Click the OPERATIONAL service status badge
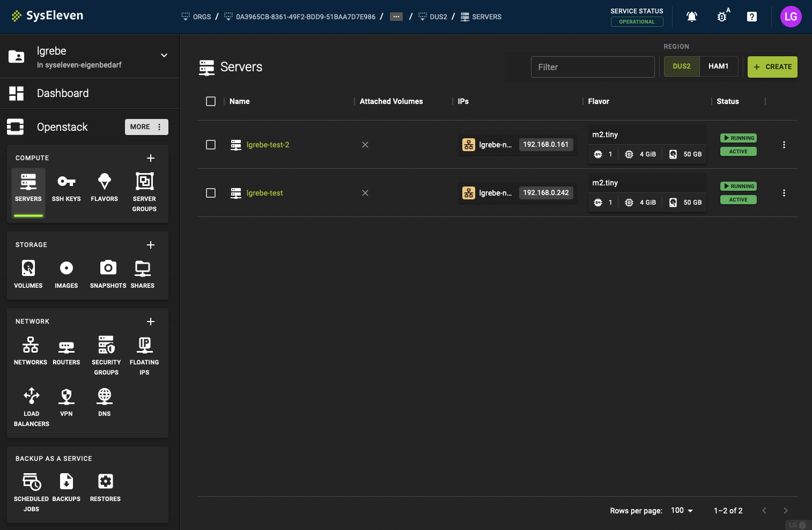 [637, 22]
